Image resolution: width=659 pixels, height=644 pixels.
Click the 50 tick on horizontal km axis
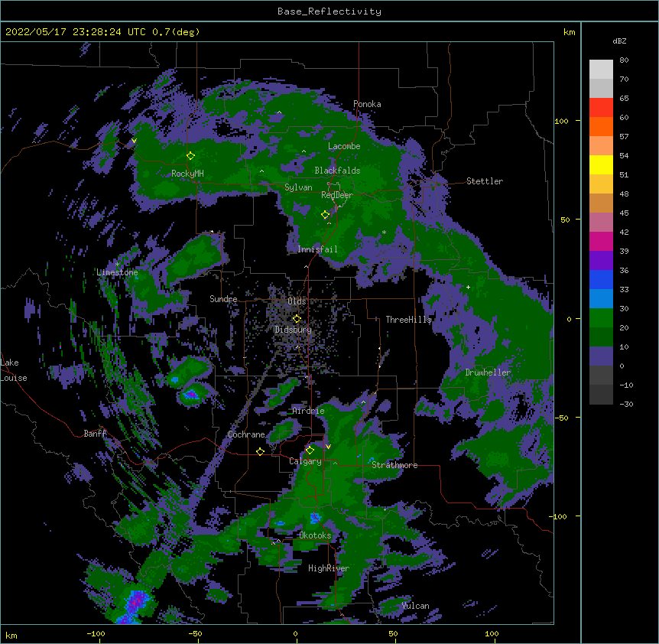click(393, 633)
